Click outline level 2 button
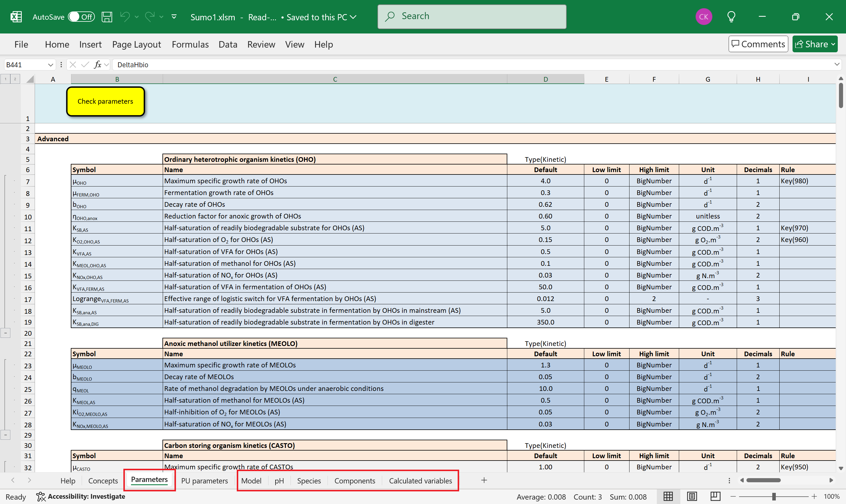Viewport: 846px width, 504px height. coord(15,79)
